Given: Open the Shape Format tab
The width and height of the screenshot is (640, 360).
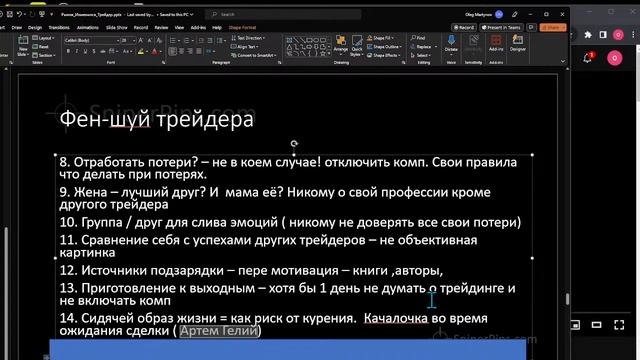Looking at the screenshot, I should pyautogui.click(x=242, y=28).
